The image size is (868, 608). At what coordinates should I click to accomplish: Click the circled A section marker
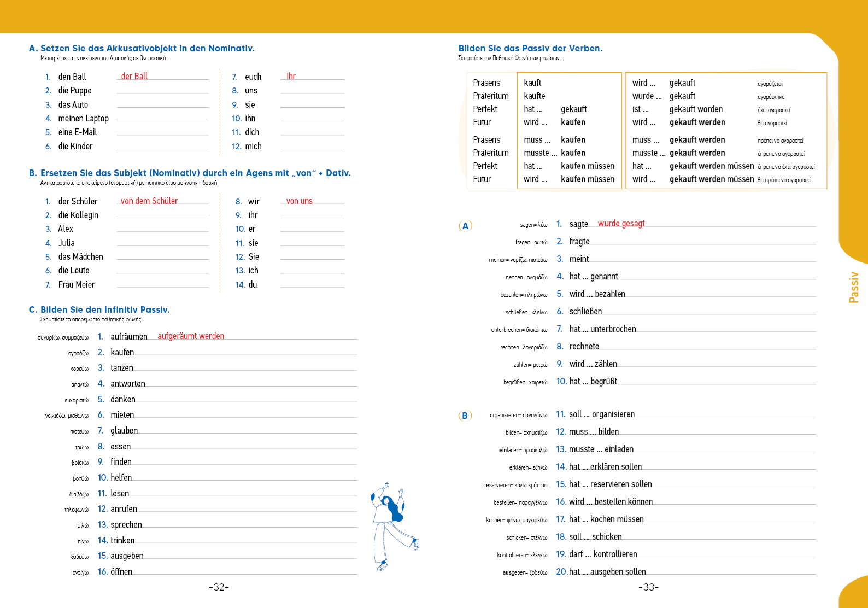coord(465,226)
